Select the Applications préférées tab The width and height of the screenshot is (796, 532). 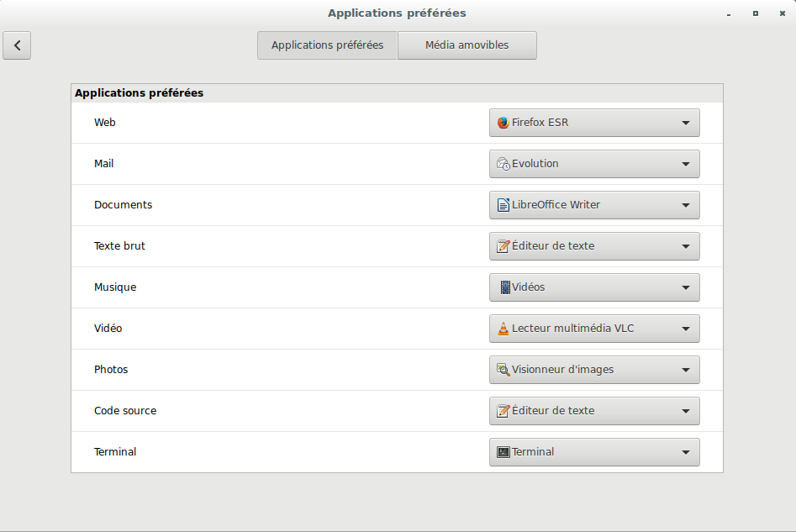point(327,45)
